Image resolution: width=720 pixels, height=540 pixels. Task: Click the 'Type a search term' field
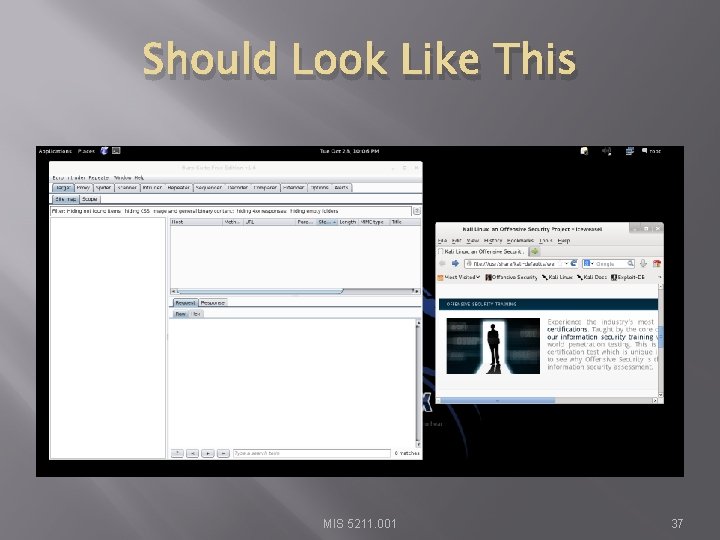pos(312,454)
